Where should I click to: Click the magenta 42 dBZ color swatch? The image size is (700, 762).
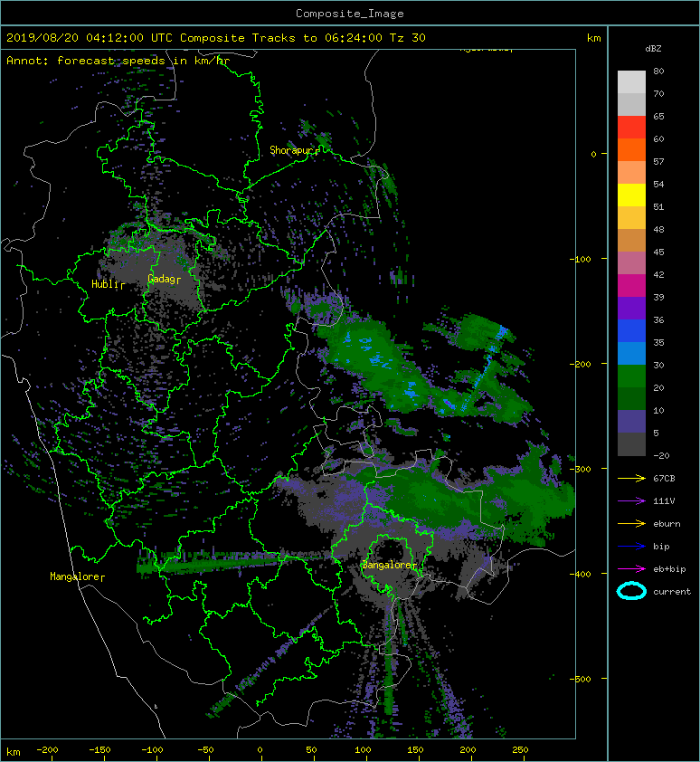click(x=631, y=285)
